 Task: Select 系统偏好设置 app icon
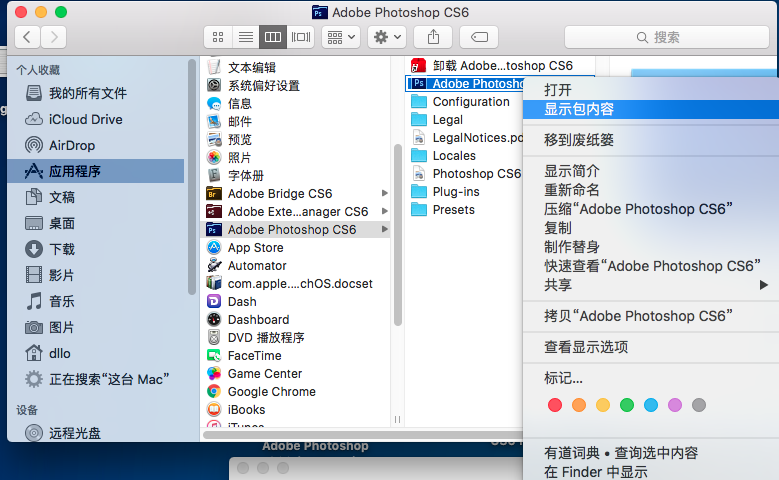[x=214, y=85]
